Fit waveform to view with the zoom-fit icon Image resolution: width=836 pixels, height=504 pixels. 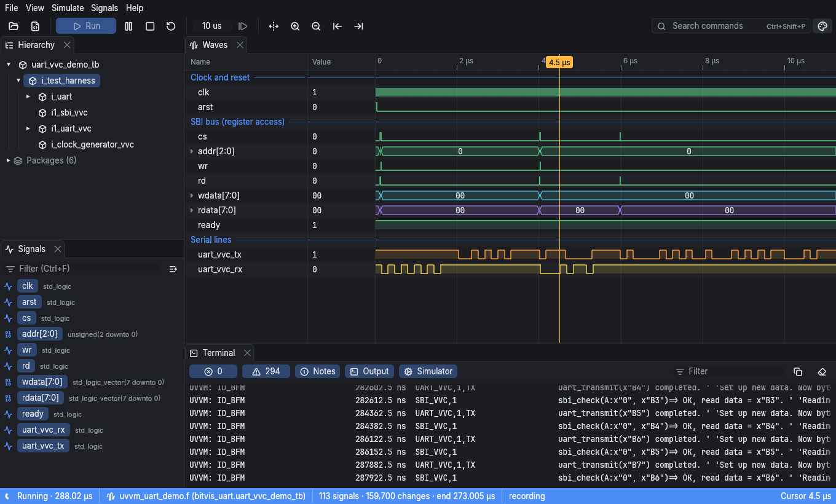click(x=274, y=26)
